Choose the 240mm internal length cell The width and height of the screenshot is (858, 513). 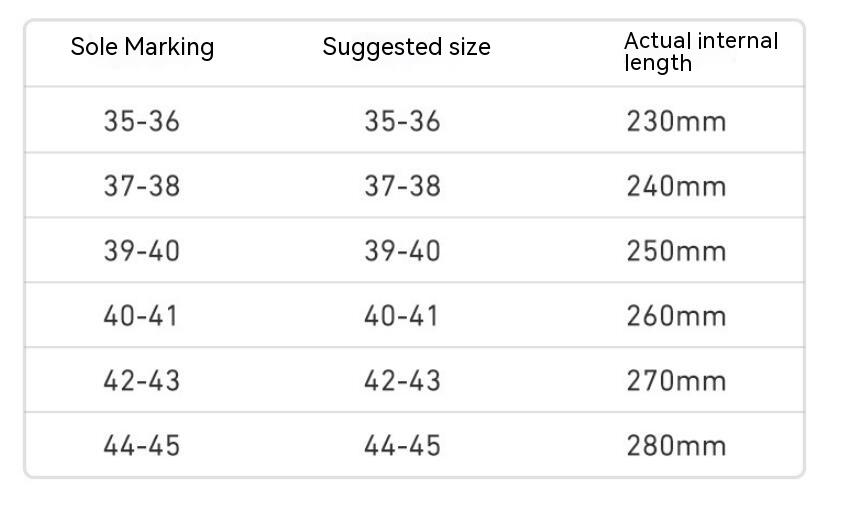(676, 186)
